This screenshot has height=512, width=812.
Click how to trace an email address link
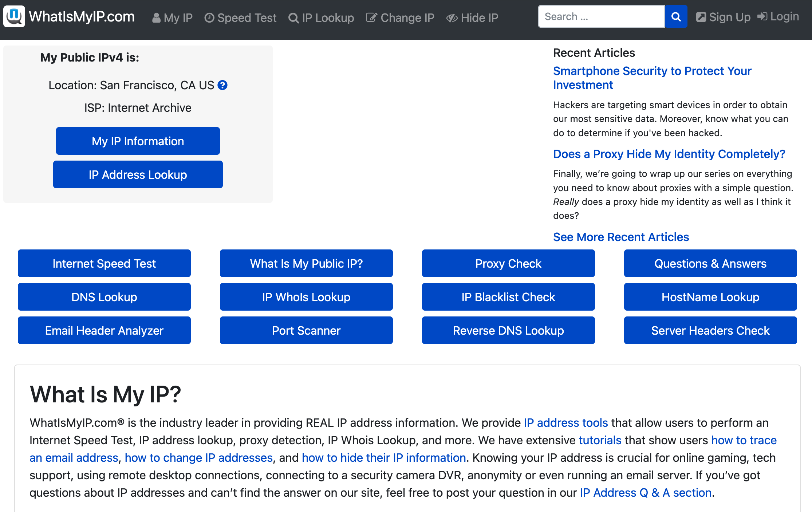pyautogui.click(x=744, y=440)
